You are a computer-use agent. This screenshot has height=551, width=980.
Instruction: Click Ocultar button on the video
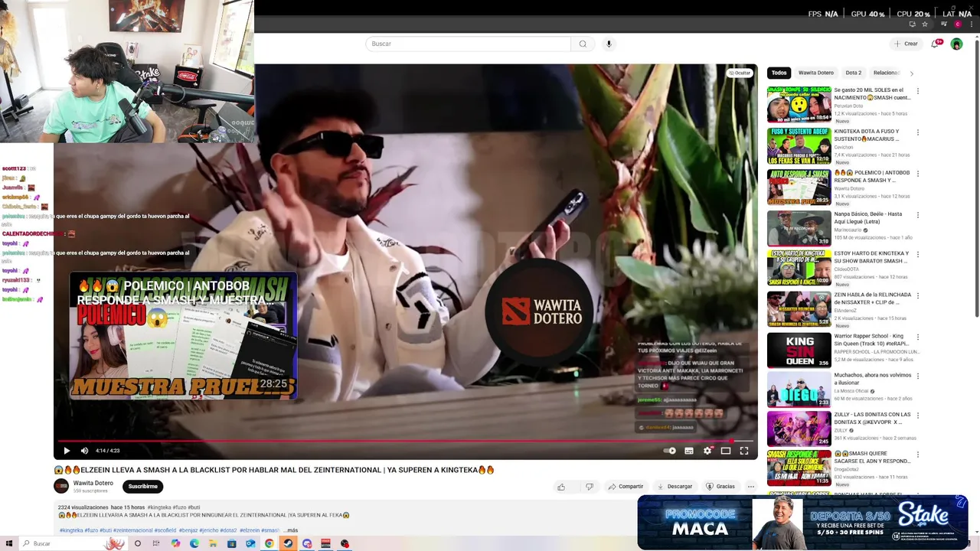[740, 73]
